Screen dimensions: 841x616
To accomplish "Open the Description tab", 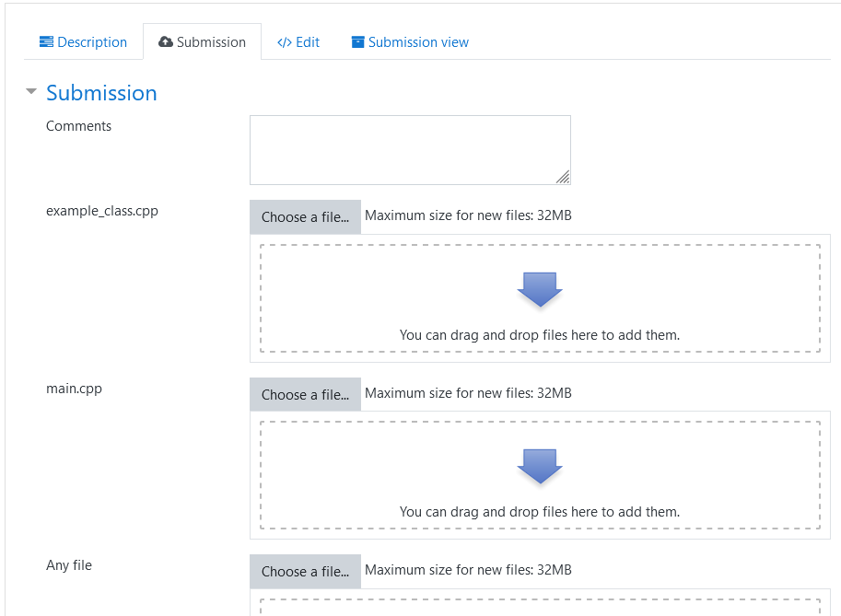I will 92,42.
